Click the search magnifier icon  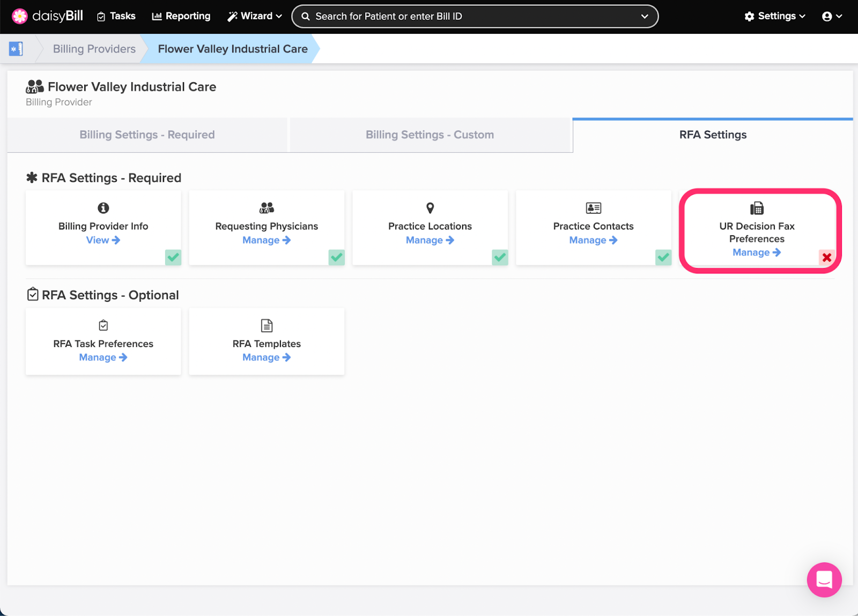(306, 16)
